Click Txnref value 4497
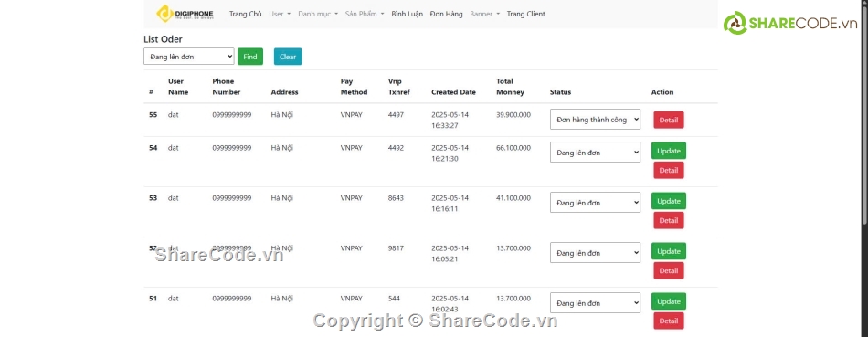Screen dimensions: 868x337 tap(396, 115)
